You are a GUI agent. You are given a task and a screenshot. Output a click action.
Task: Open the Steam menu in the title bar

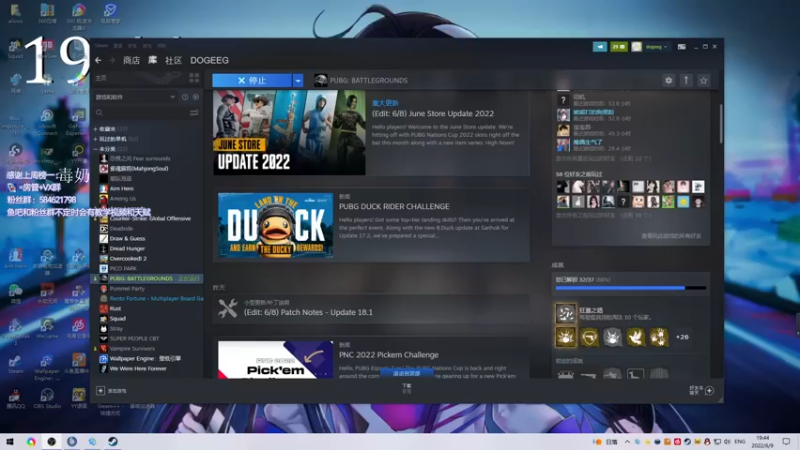101,46
